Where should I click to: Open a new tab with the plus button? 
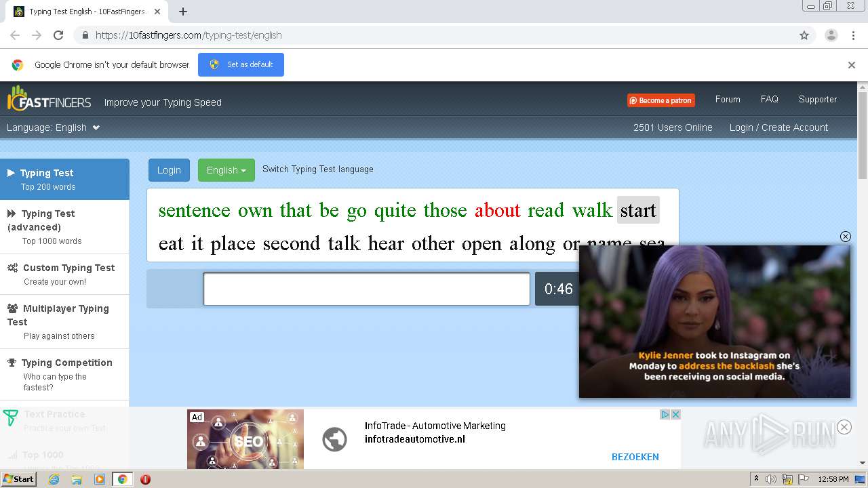point(183,12)
